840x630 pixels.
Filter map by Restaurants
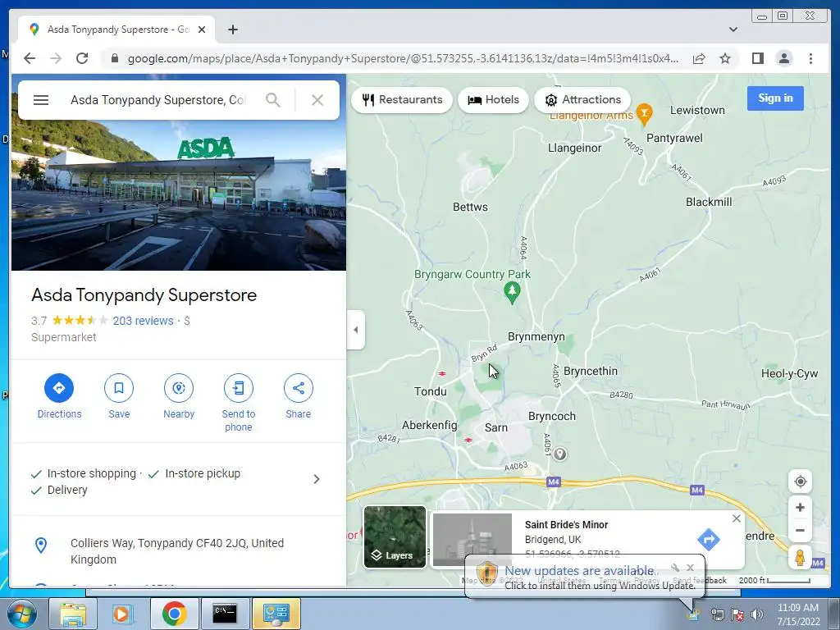pos(402,100)
